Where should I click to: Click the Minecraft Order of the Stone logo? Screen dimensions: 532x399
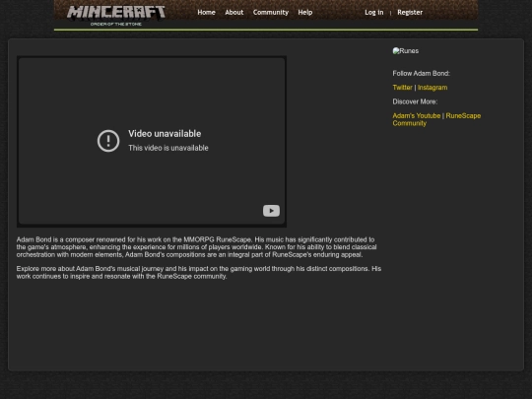[116, 16]
